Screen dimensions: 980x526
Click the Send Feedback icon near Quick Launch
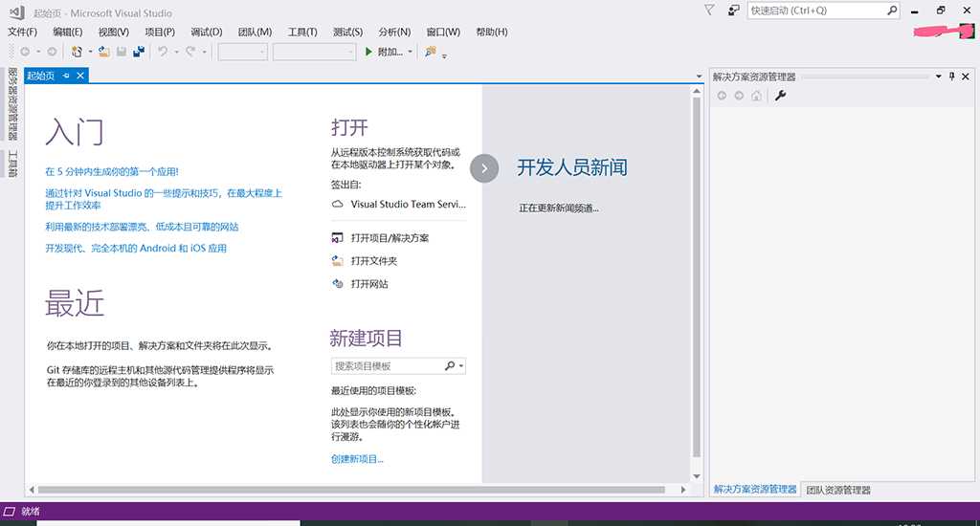pos(734,10)
